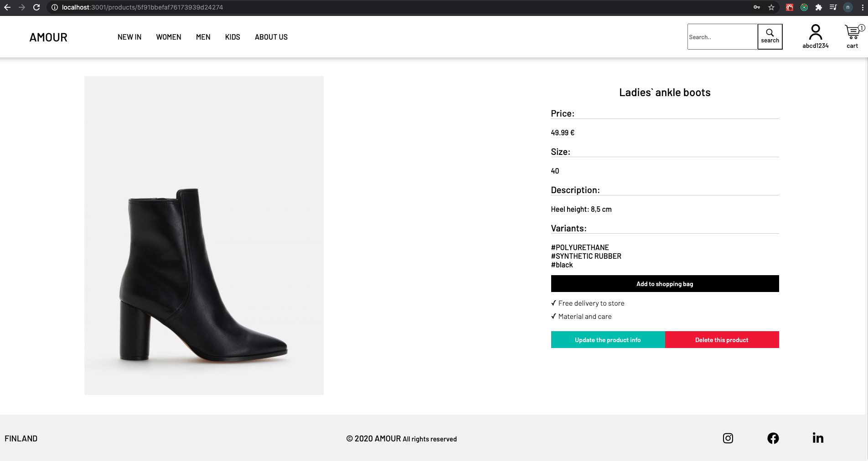Open the NEW IN menu item
The height and width of the screenshot is (461, 868).
click(129, 37)
